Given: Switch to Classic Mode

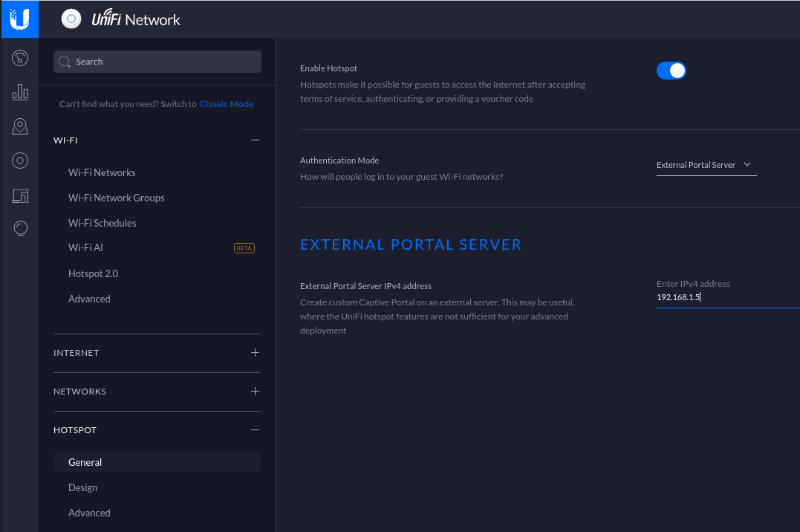Looking at the screenshot, I should point(227,103).
